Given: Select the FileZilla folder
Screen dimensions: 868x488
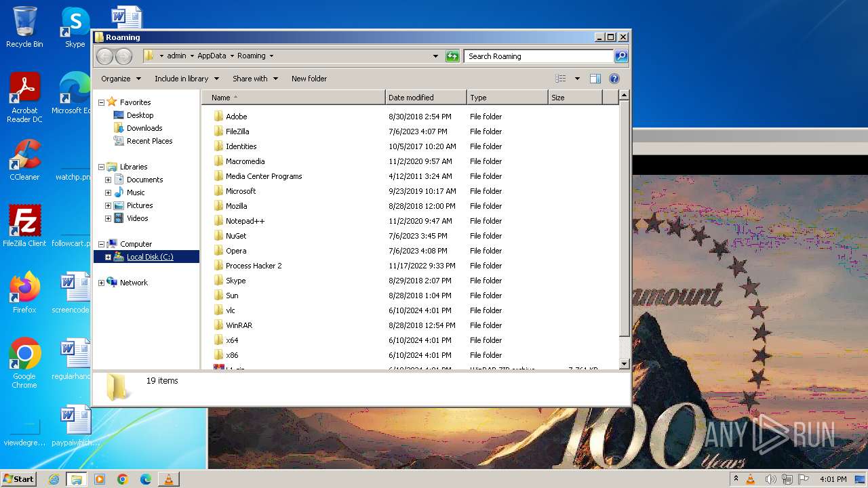Looking at the screenshot, I should pyautogui.click(x=237, y=131).
